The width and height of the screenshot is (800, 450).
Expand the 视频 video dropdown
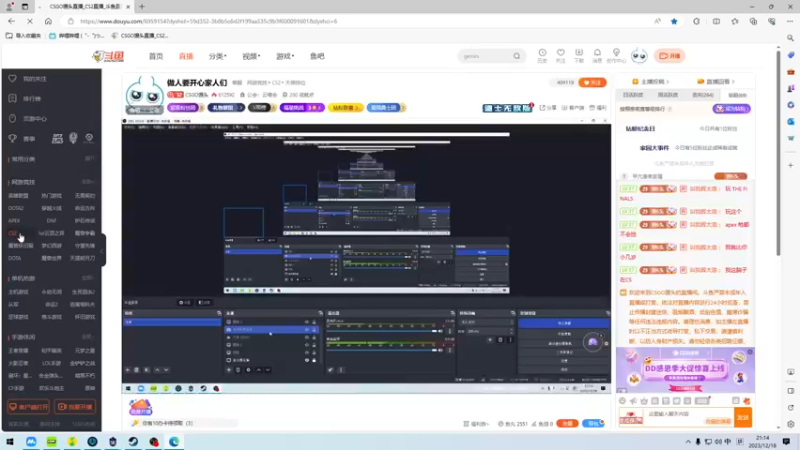point(251,56)
